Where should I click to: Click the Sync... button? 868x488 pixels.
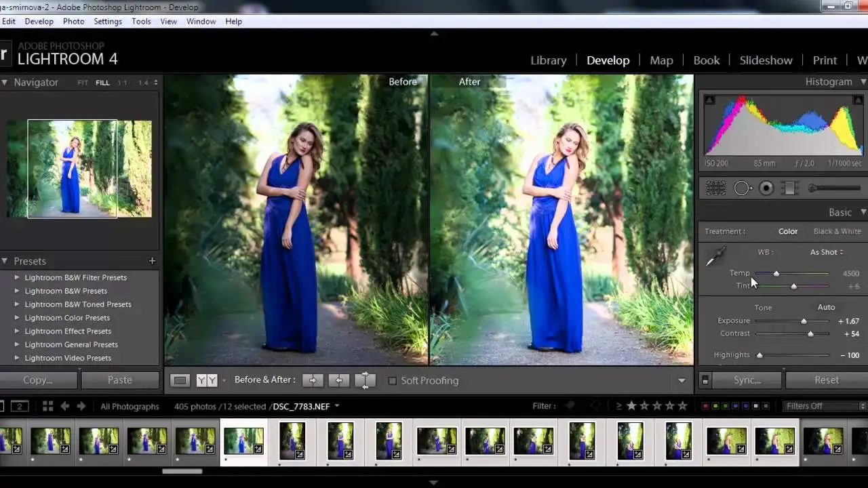(747, 380)
